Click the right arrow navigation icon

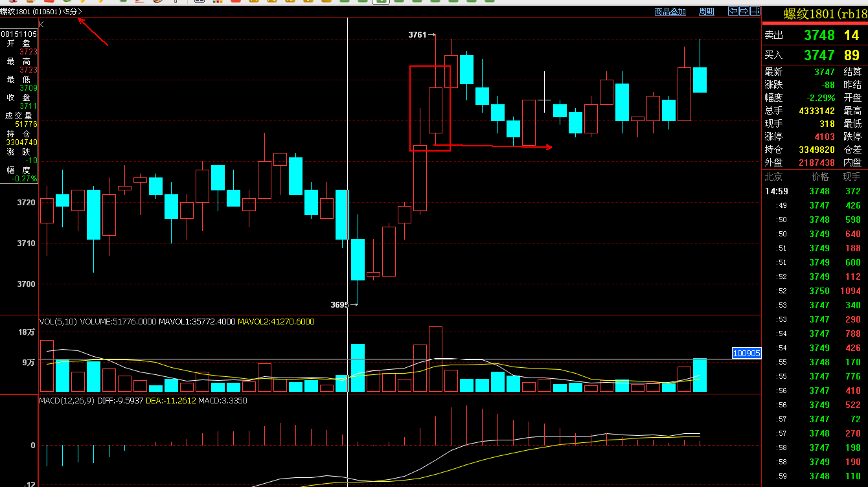point(744,11)
